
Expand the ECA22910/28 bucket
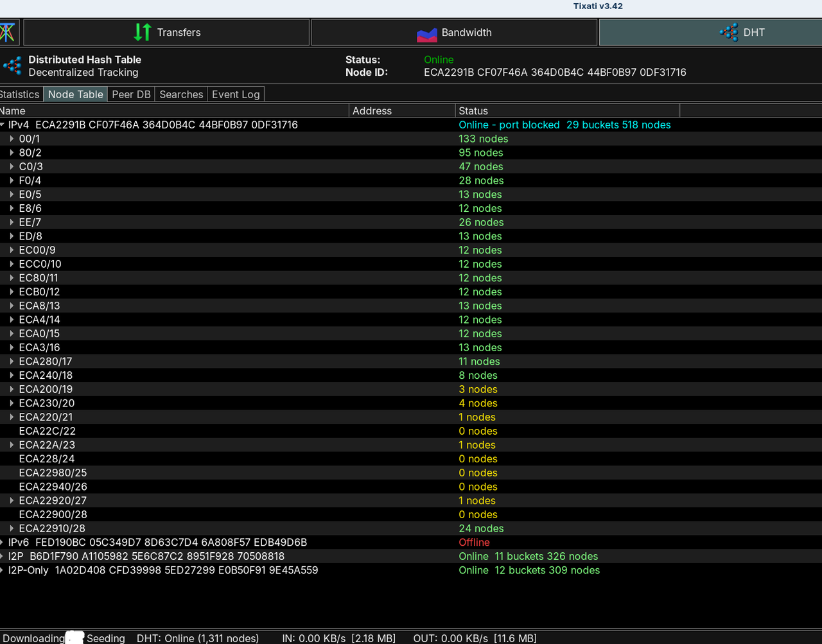coord(12,528)
